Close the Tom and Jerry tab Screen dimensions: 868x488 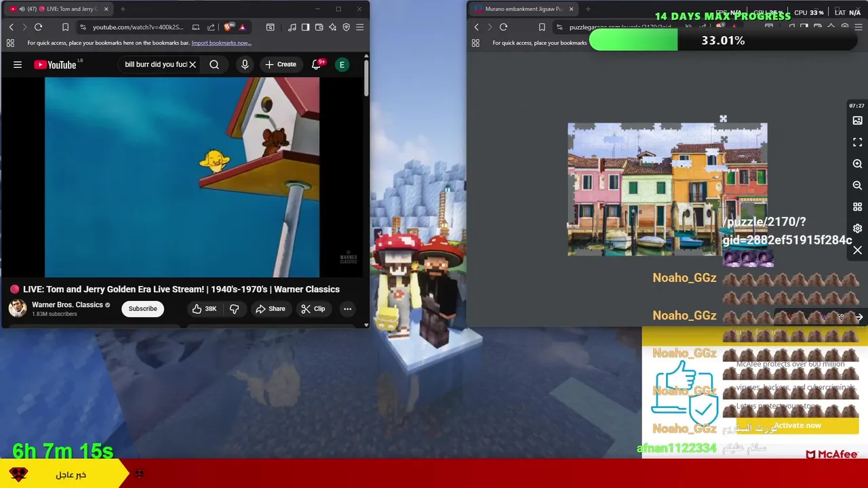coord(106,9)
